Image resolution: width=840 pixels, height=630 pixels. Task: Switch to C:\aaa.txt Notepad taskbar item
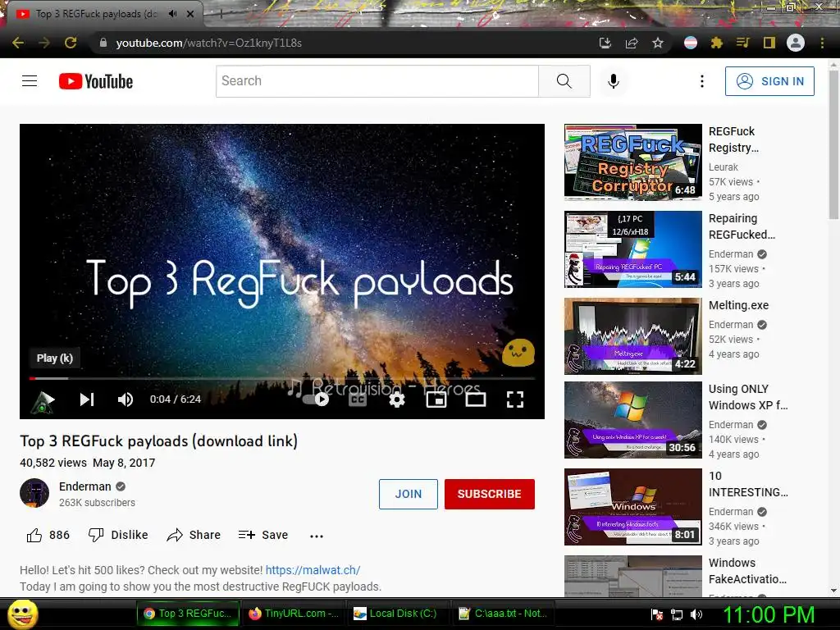pyautogui.click(x=504, y=614)
